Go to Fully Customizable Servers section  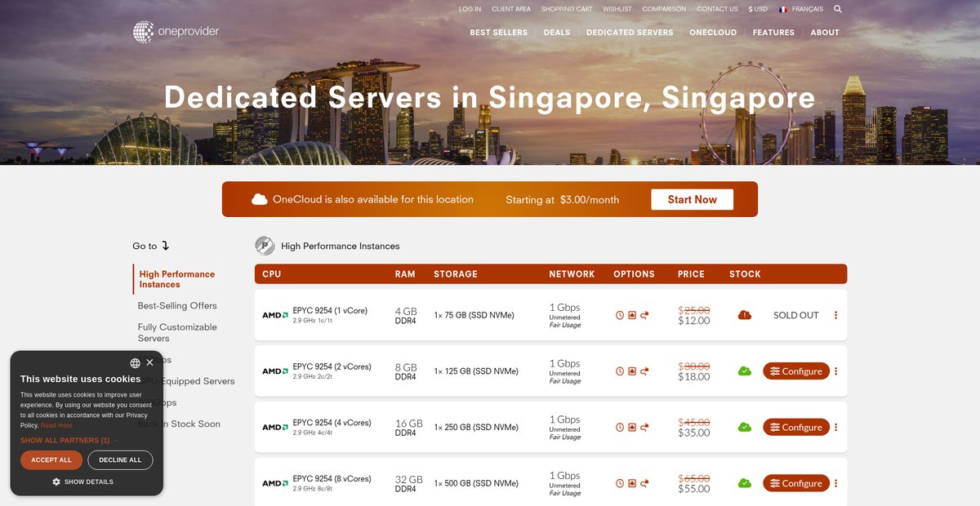pos(177,332)
